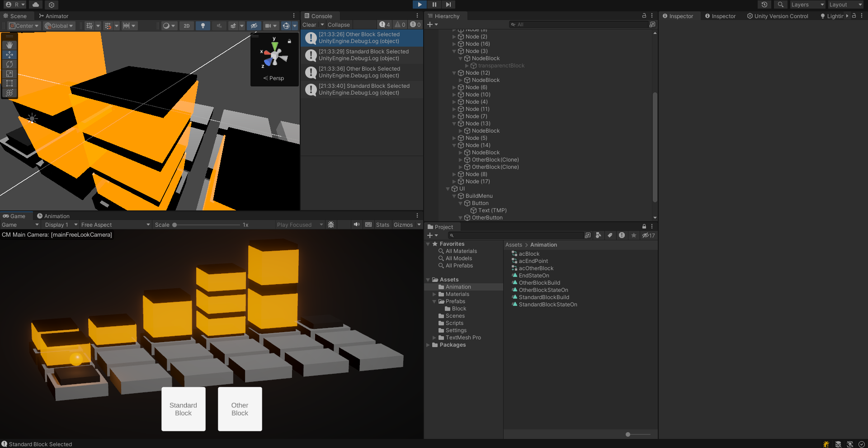Click Clear in Console
The image size is (868, 448).
(x=309, y=25)
